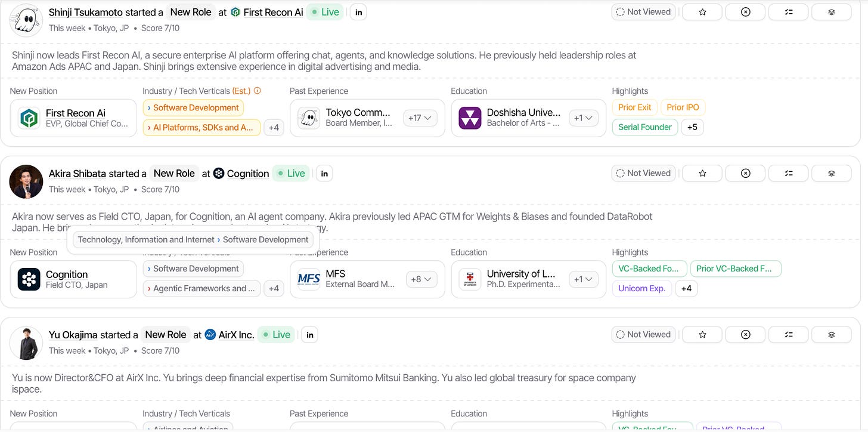
Task: Star the Shinji Tsukamoto entry
Action: click(x=702, y=12)
